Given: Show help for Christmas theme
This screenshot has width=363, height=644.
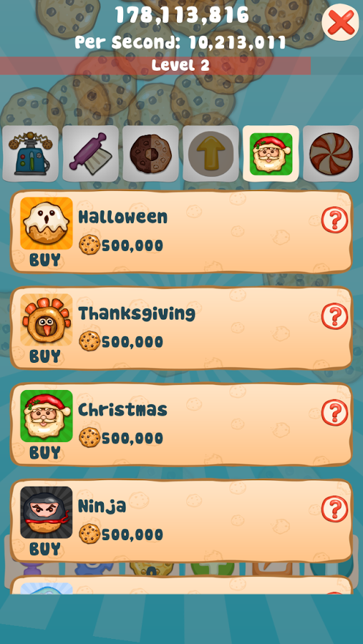Looking at the screenshot, I should point(334,413).
